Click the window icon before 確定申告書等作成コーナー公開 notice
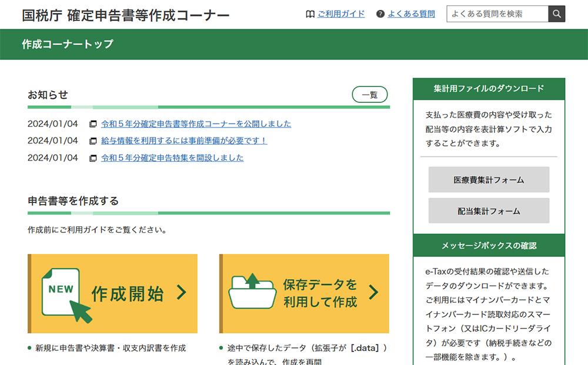Viewport: 588px width, 365px height. tap(93, 124)
